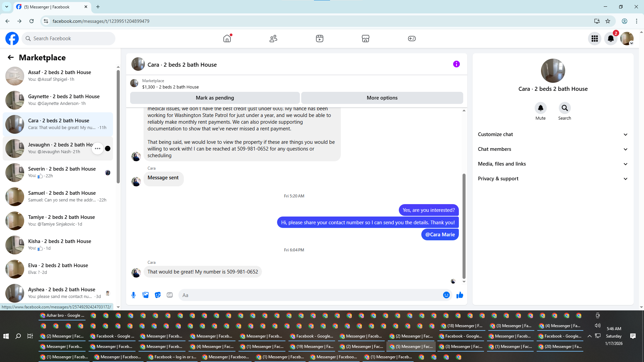644x362 pixels.
Task: Open the sticker picker icon
Action: (x=158, y=295)
